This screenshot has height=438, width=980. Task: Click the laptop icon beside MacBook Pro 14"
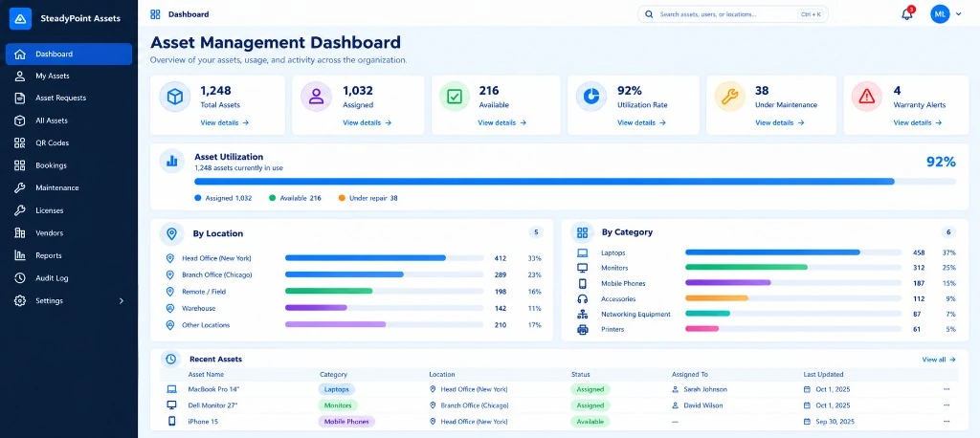point(172,389)
